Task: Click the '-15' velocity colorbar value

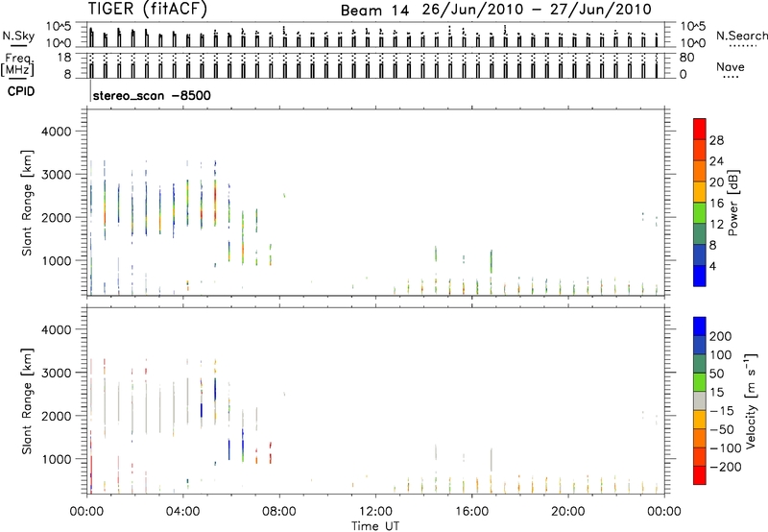Action: pyautogui.click(x=721, y=410)
